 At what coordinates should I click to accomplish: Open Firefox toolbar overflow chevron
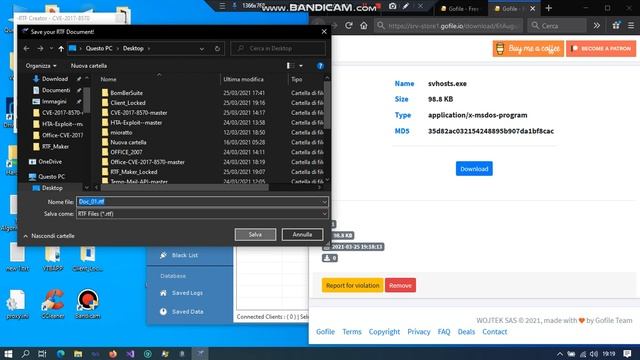click(597, 25)
